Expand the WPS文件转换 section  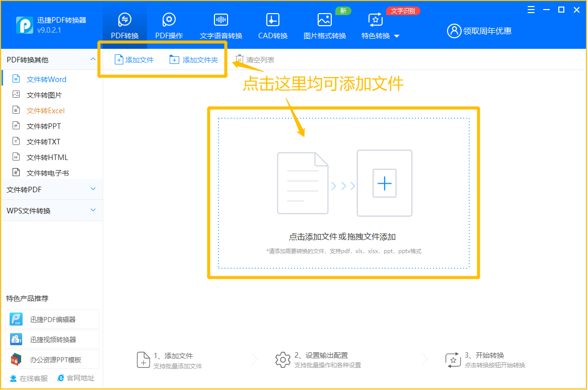(x=52, y=210)
